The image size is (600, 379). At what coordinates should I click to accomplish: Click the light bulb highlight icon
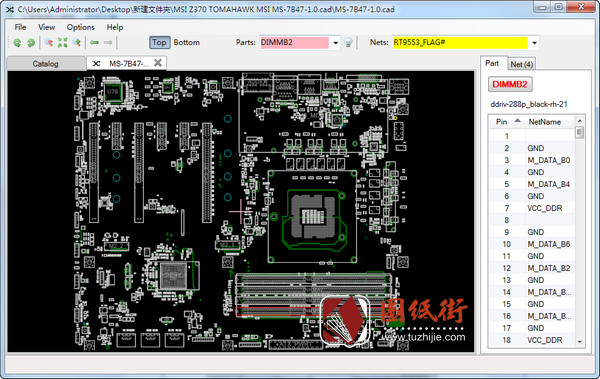[x=348, y=42]
